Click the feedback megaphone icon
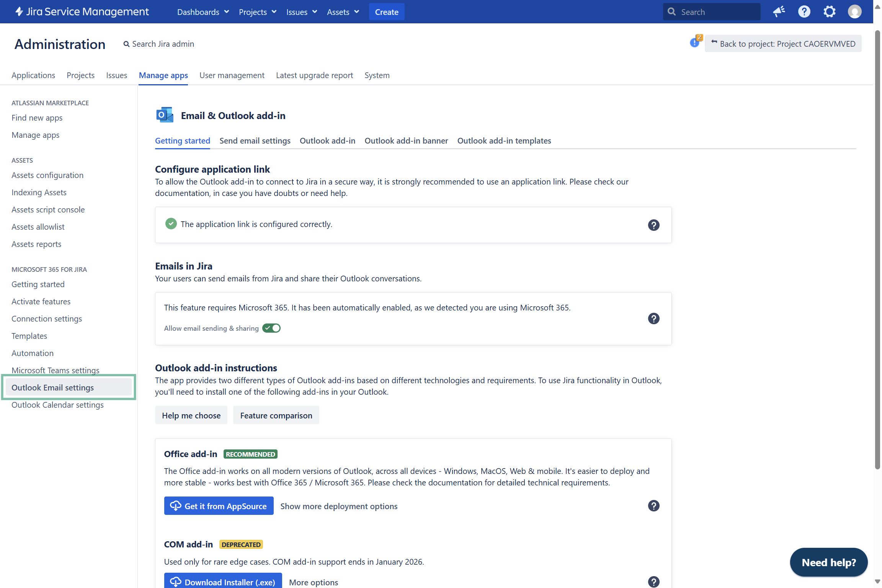 (x=779, y=12)
